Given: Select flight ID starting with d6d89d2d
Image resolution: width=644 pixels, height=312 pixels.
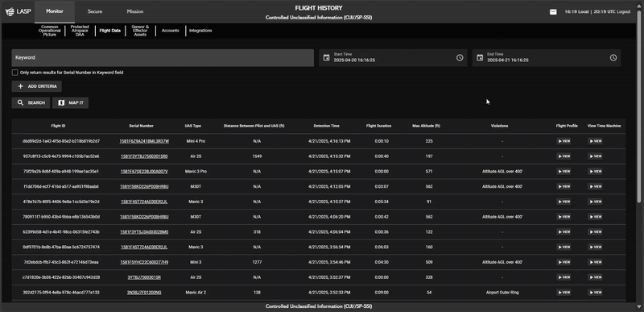Looking at the screenshot, I should click(61, 141).
